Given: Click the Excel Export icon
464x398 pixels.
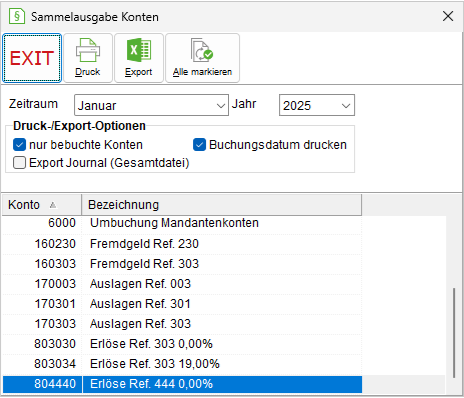Looking at the screenshot, I should (139, 50).
